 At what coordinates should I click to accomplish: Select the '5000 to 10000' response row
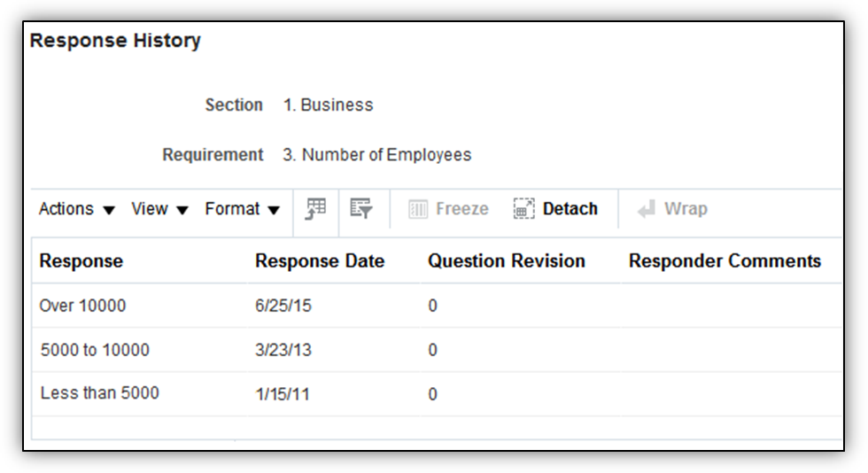click(95, 350)
